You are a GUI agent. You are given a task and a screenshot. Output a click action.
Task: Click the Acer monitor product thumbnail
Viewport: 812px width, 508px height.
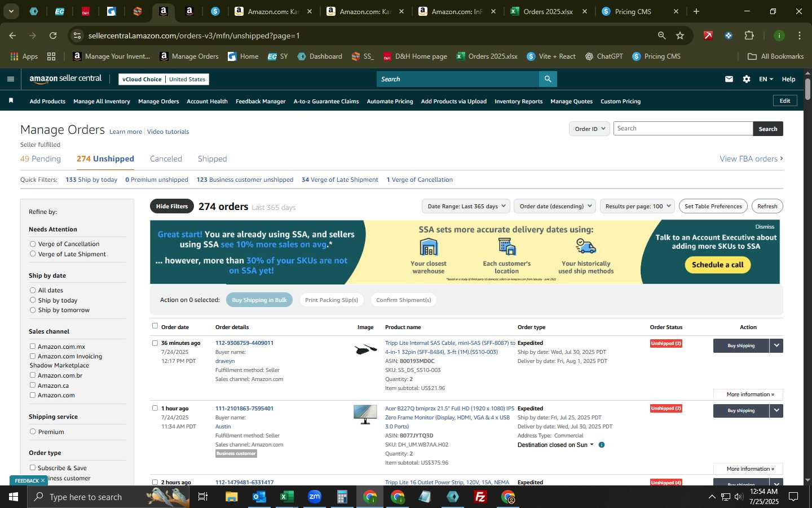365,415
